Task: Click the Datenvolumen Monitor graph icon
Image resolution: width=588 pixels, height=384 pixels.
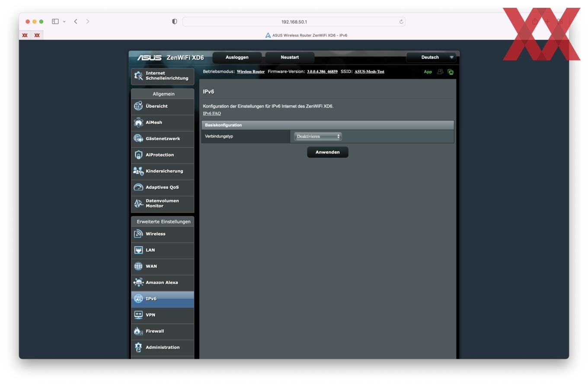Action: pos(138,203)
